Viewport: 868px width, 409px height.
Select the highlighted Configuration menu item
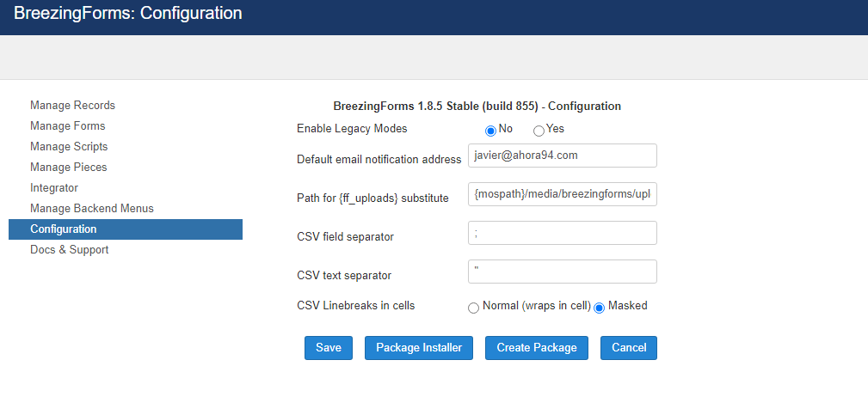pos(126,229)
